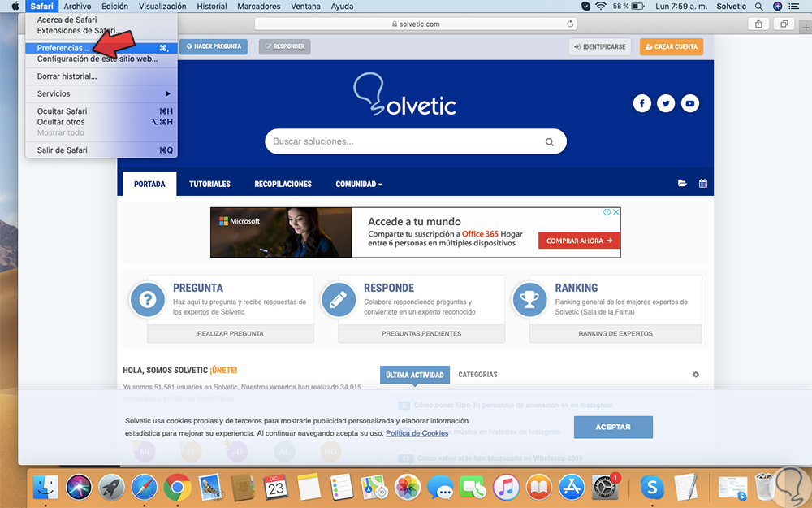812x508 pixels.
Task: Open Marcadores menu in menu bar
Action: pyautogui.click(x=258, y=7)
